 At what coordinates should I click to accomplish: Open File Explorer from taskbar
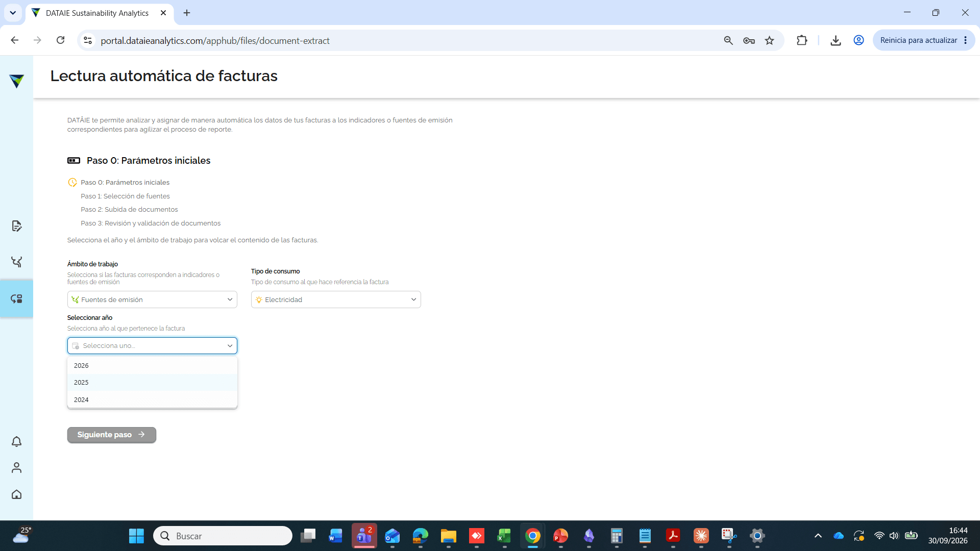[448, 536]
